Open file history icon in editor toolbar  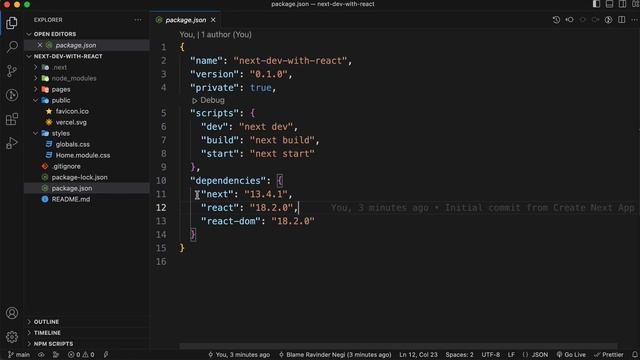click(x=556, y=20)
